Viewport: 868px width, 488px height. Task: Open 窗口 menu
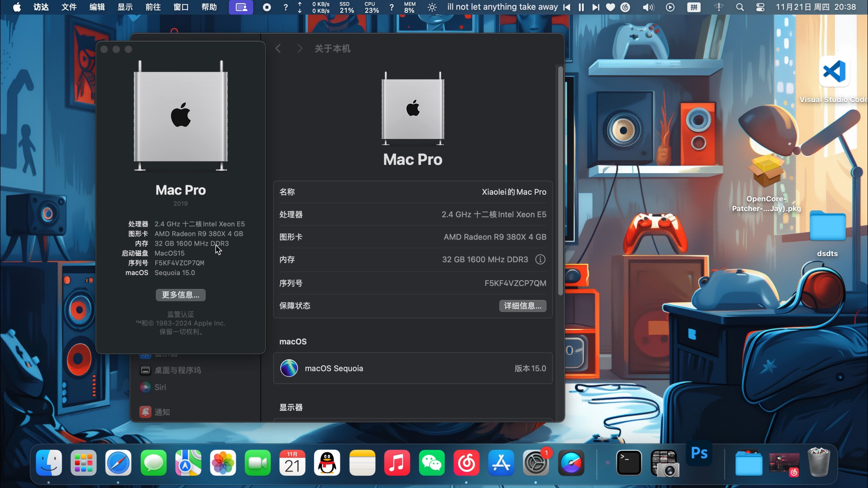[x=181, y=7]
